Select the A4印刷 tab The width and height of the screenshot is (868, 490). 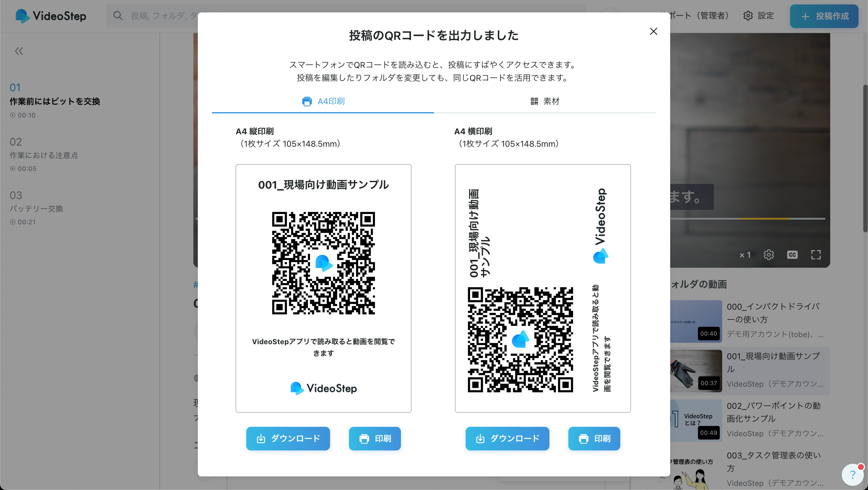pos(323,101)
